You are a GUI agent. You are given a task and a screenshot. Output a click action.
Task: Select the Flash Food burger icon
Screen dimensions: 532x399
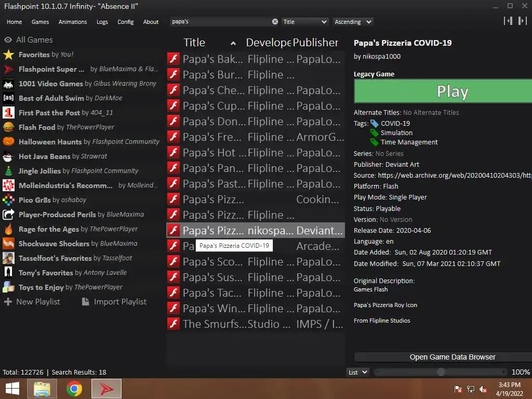(x=8, y=127)
